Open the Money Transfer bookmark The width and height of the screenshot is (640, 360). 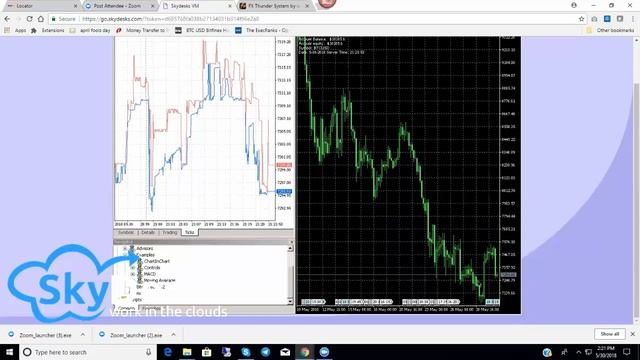pyautogui.click(x=142, y=30)
